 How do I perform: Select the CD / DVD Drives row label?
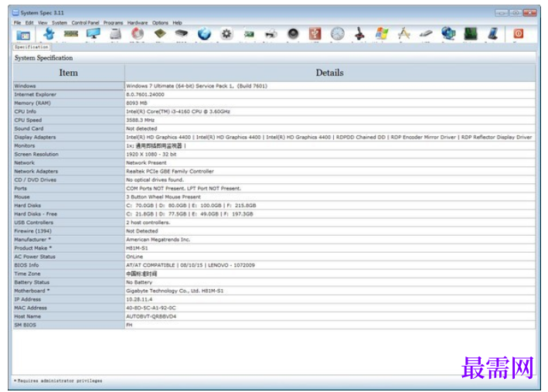[36, 179]
